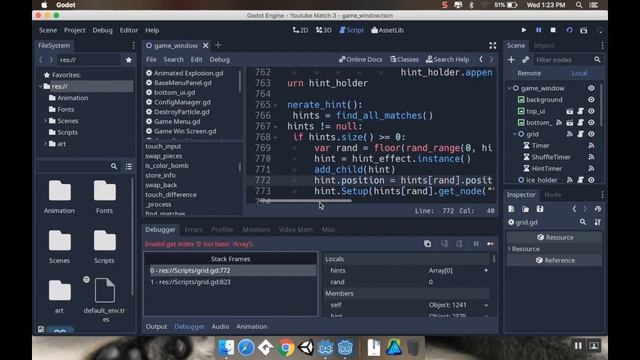Screen dimensions: 640x360
Task: Toggle visibility of ice_holder node
Action: point(591,180)
